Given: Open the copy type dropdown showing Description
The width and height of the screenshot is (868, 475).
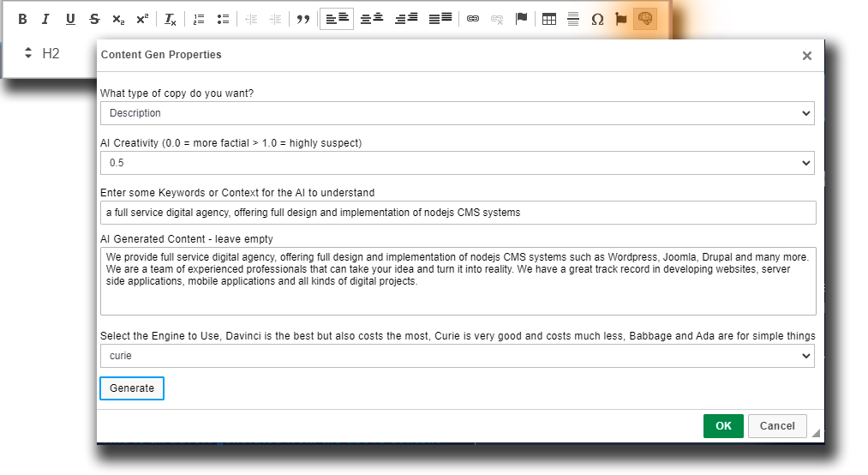Looking at the screenshot, I should [x=457, y=113].
